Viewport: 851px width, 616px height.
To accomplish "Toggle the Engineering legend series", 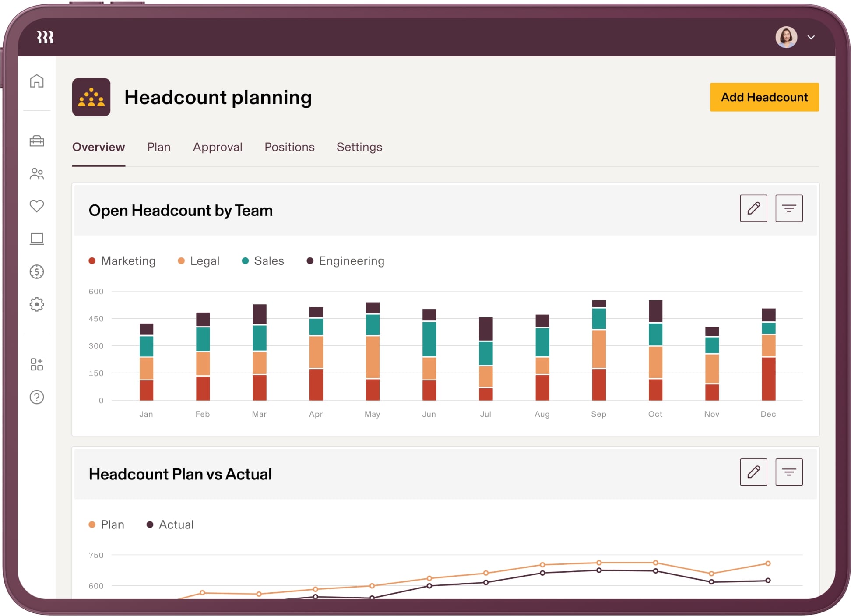I will 345,261.
